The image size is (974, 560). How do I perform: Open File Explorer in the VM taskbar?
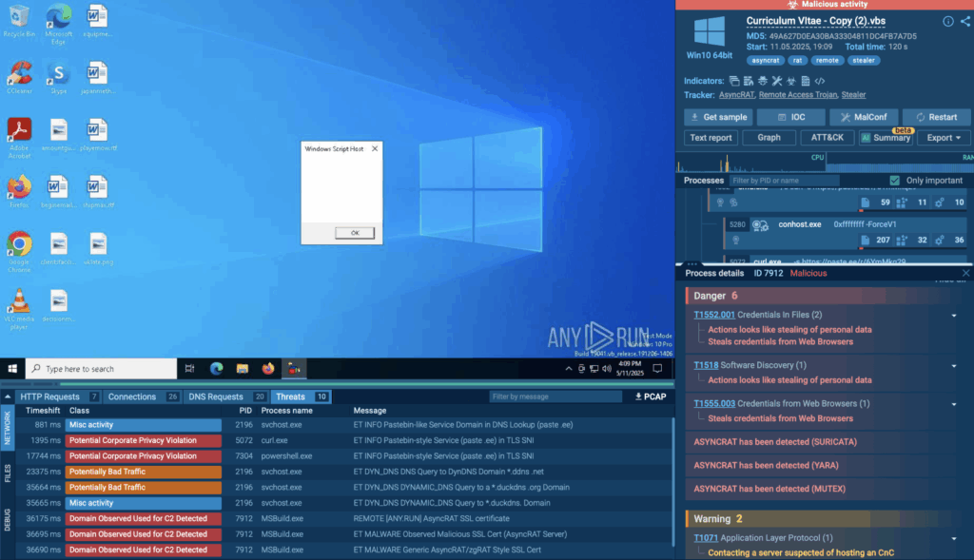pyautogui.click(x=243, y=369)
